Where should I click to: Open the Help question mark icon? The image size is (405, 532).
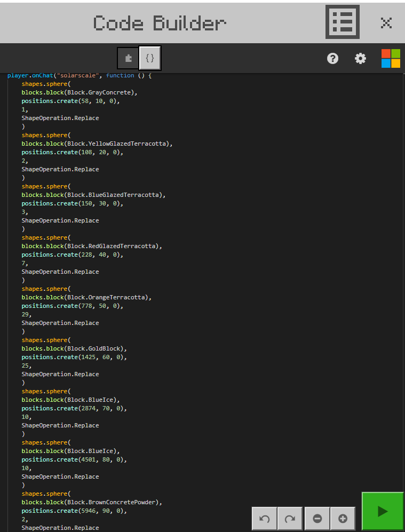pyautogui.click(x=332, y=58)
